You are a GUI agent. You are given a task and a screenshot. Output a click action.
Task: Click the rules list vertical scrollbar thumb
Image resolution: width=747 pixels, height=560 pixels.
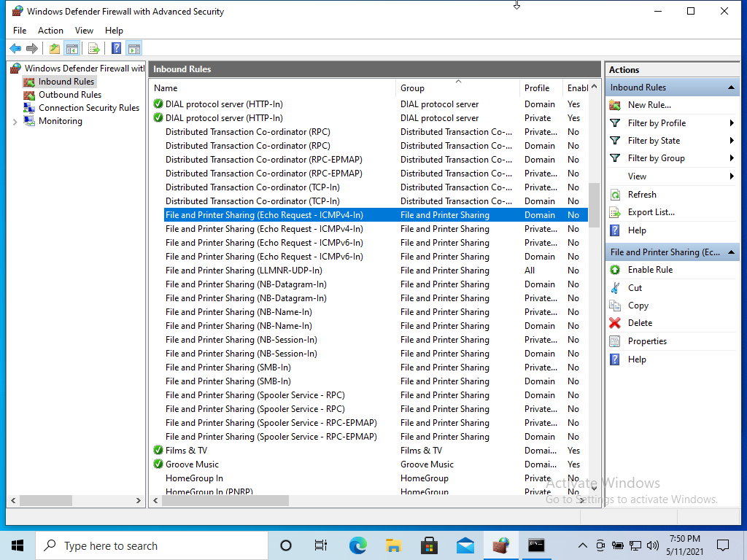tap(594, 205)
